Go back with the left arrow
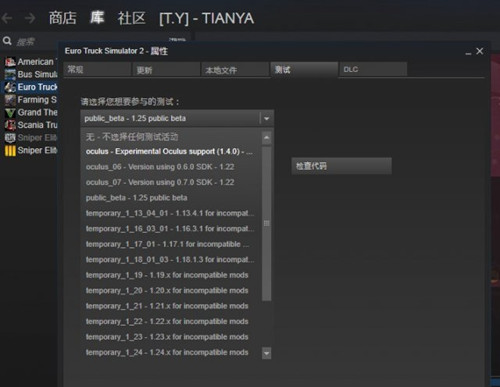Viewport: 500px width, 387px height. (x=7, y=18)
